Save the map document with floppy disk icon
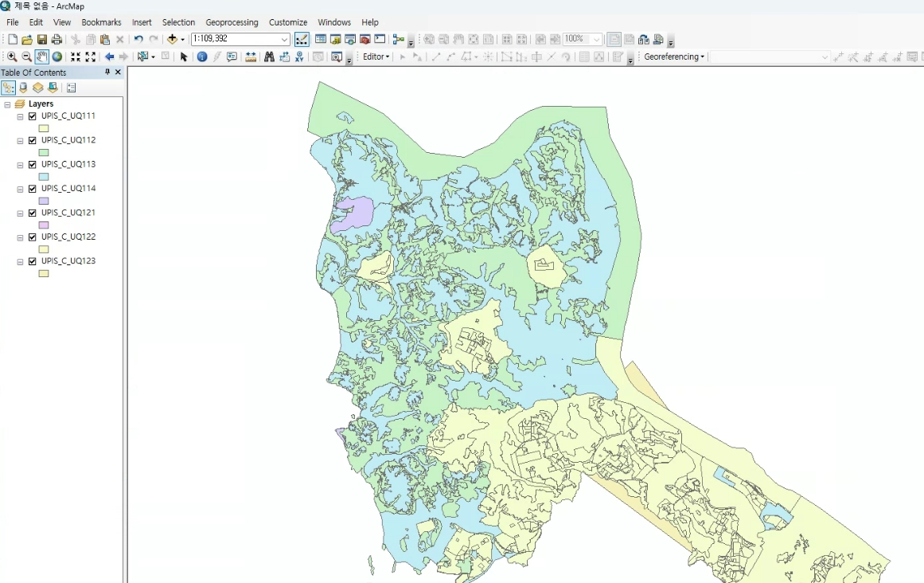 tap(41, 38)
